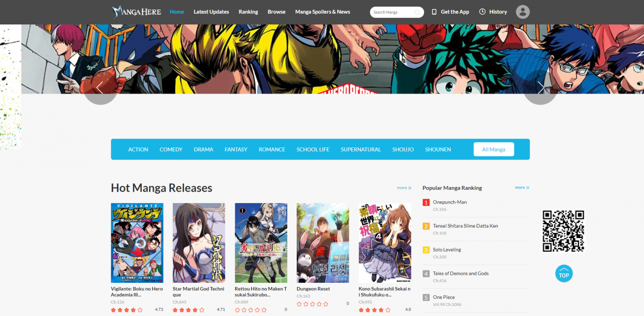Show the previous banner slide
This screenshot has height=316, width=644.
[x=100, y=88]
